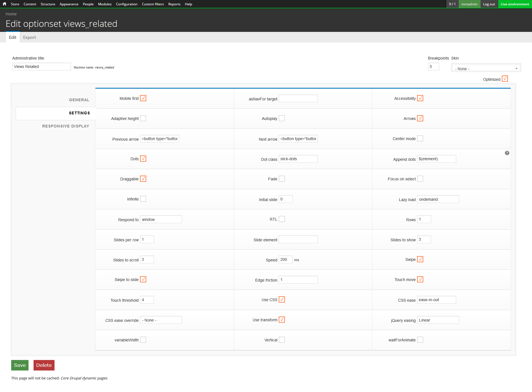Open the Respond to dropdown
Image resolution: width=532 pixels, height=392 pixels.
(161, 219)
